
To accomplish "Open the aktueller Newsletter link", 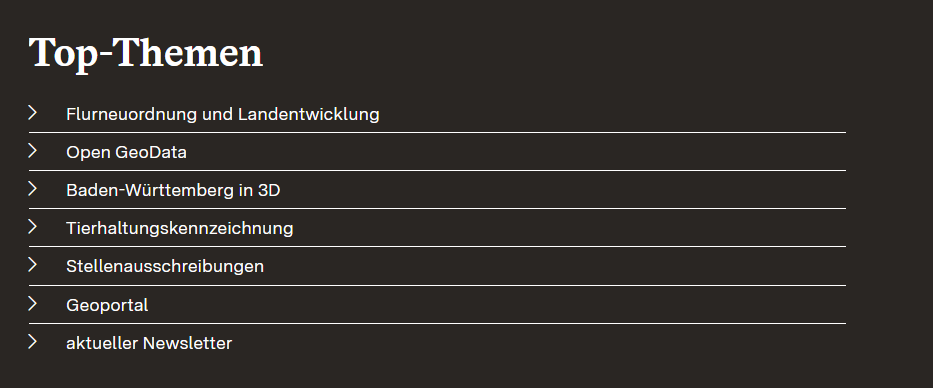I will [x=149, y=343].
